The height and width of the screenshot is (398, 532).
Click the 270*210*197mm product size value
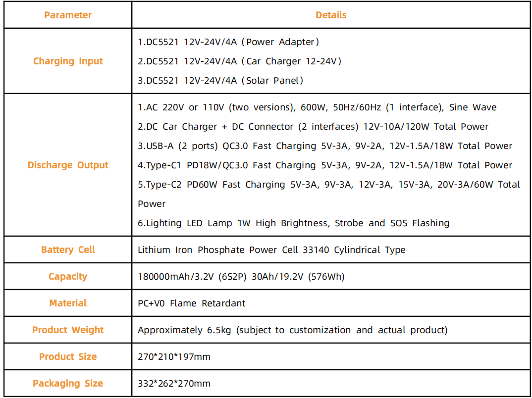click(x=174, y=357)
